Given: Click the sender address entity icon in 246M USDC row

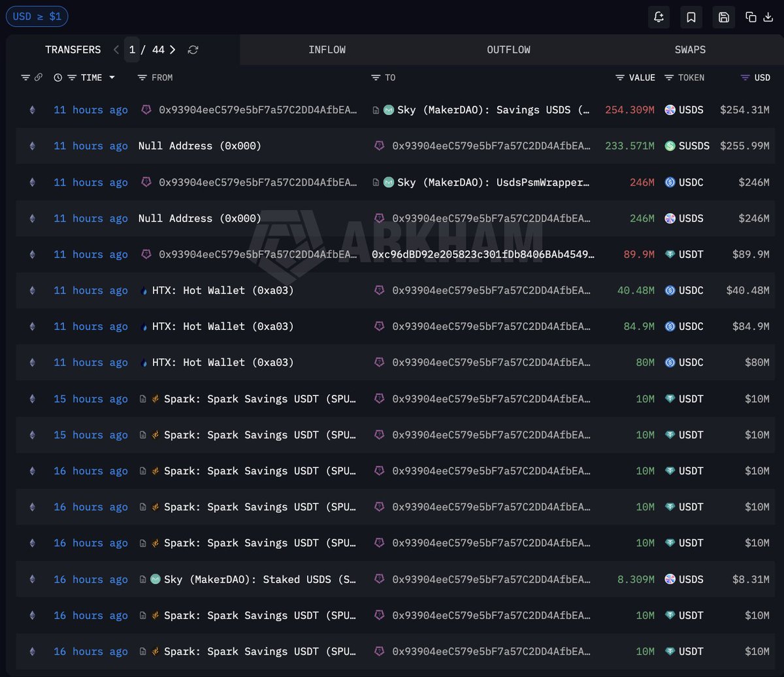Looking at the screenshot, I should pos(146,182).
